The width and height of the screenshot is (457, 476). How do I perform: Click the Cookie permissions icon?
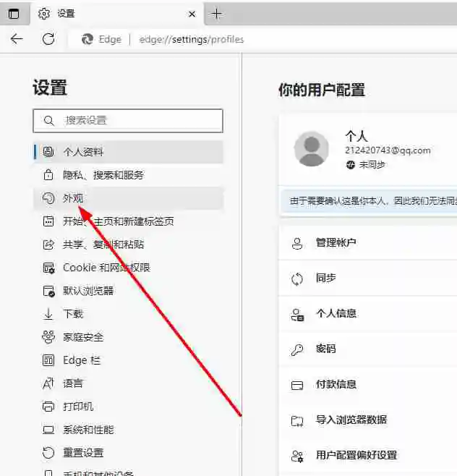[48, 268]
